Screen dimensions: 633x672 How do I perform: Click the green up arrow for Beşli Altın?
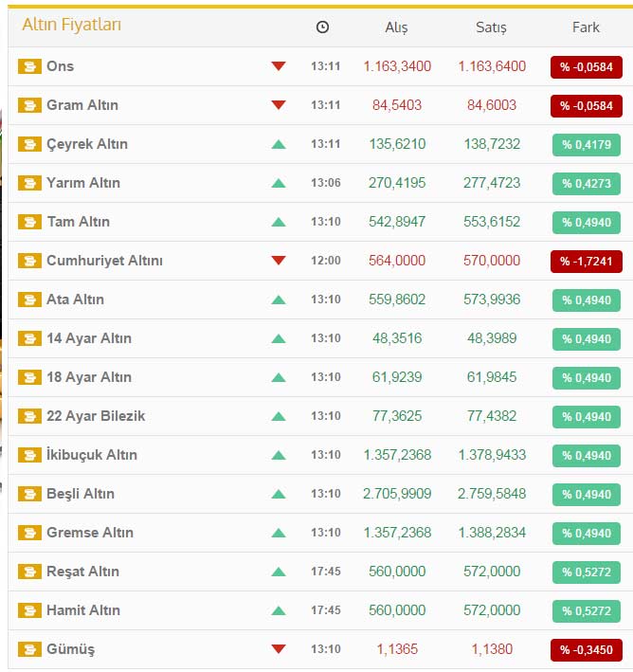coord(278,494)
